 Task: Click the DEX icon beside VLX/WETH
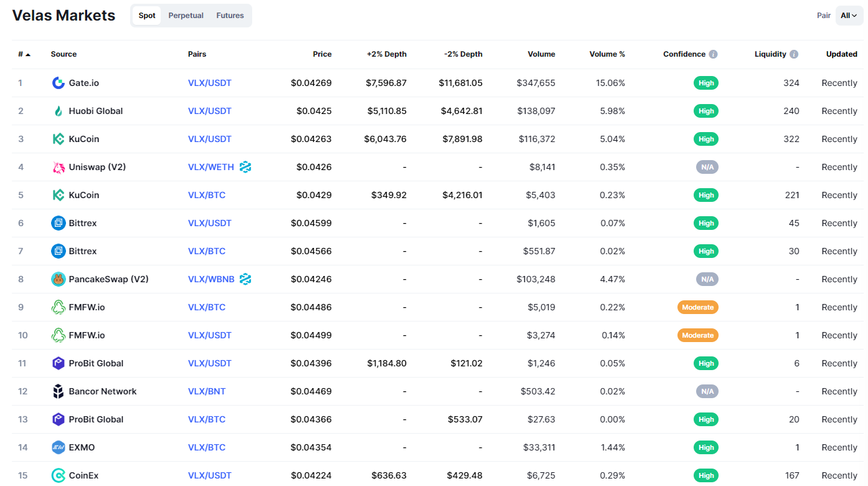click(x=245, y=167)
